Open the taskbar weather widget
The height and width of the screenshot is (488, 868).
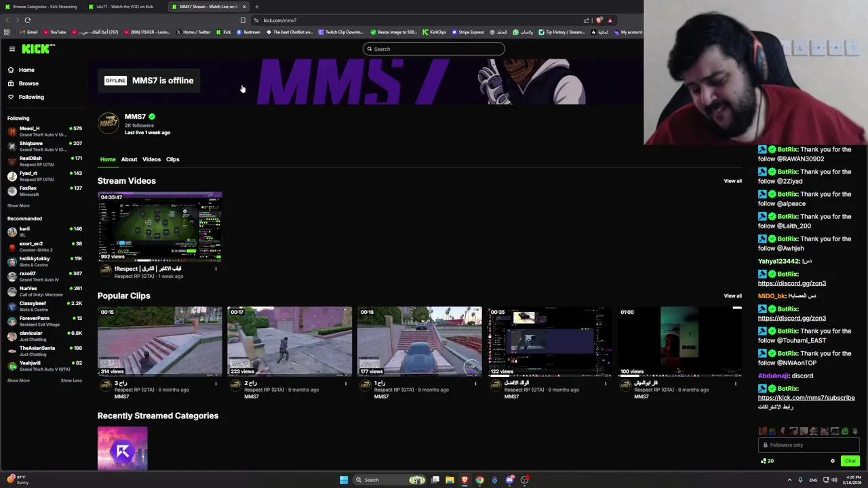click(18, 480)
